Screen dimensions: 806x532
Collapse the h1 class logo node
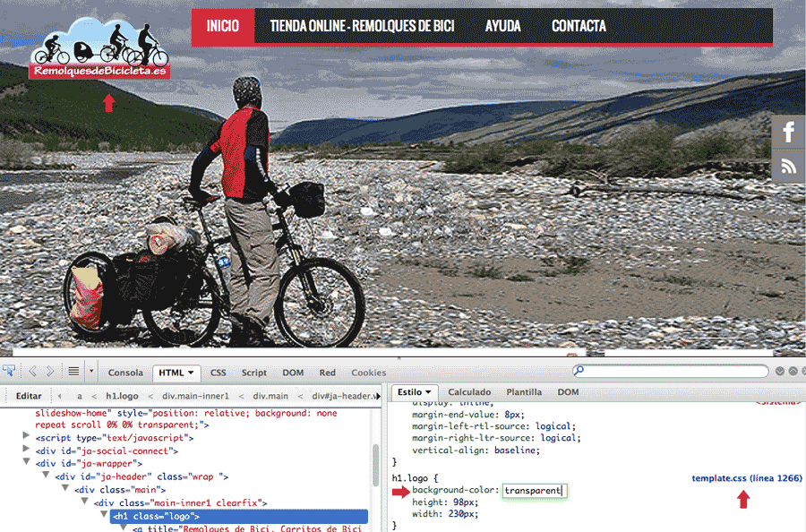(104, 514)
